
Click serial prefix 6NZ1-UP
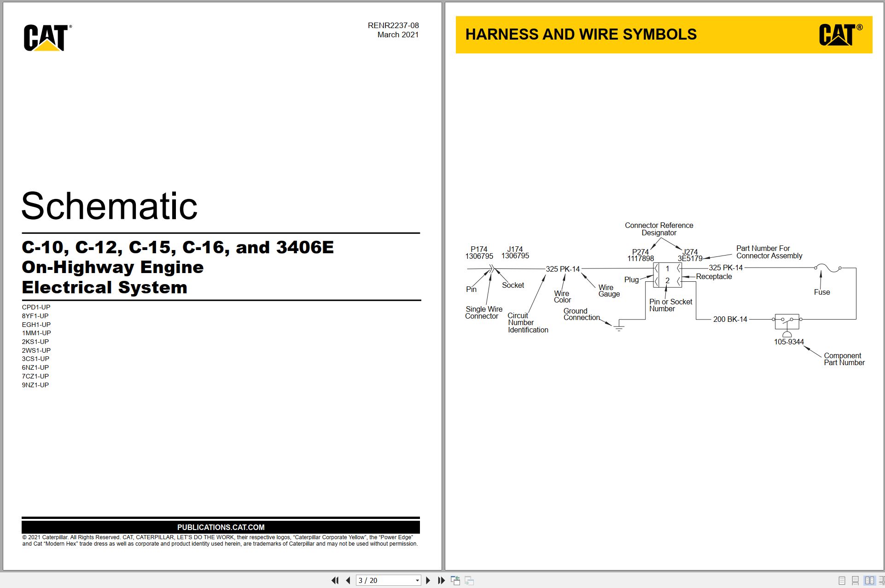(35, 367)
